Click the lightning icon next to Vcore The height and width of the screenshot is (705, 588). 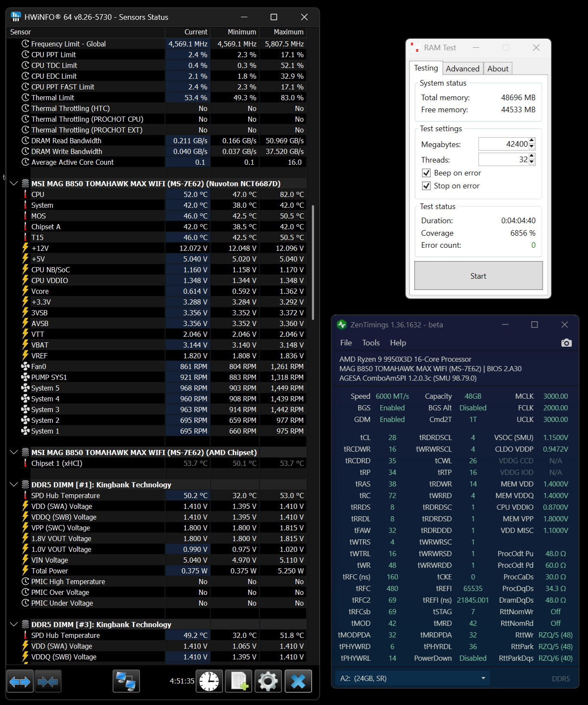[25, 291]
